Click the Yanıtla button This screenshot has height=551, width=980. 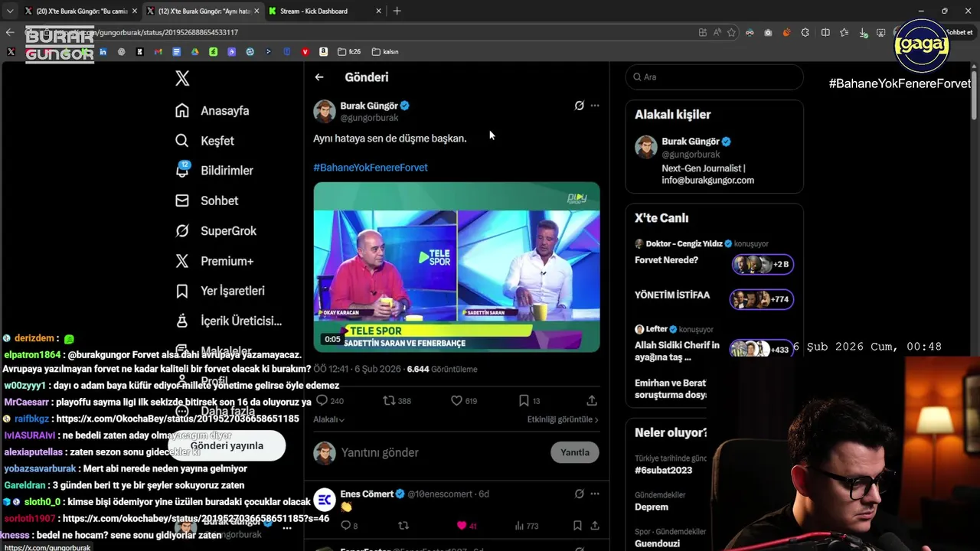click(x=575, y=452)
